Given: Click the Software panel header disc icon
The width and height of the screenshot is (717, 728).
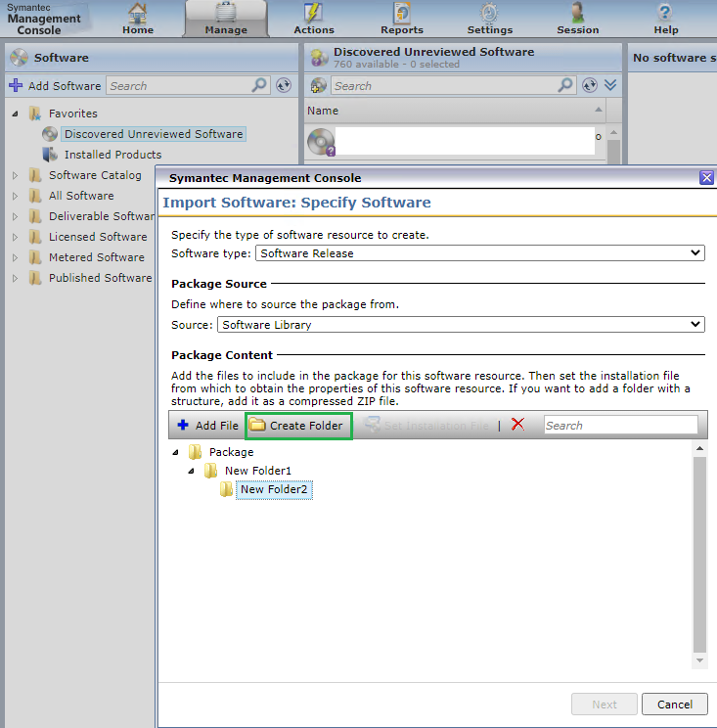Looking at the screenshot, I should [19, 58].
